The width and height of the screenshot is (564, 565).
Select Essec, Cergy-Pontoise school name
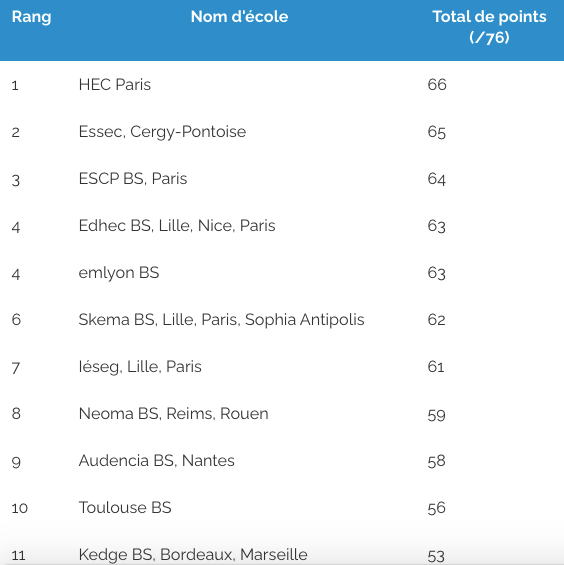162,132
